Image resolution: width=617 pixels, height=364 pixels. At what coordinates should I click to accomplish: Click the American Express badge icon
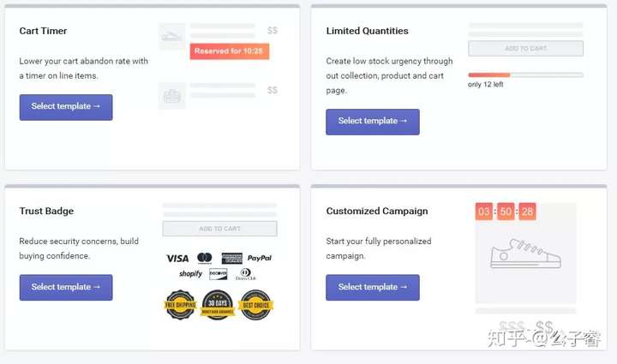pos(231,258)
